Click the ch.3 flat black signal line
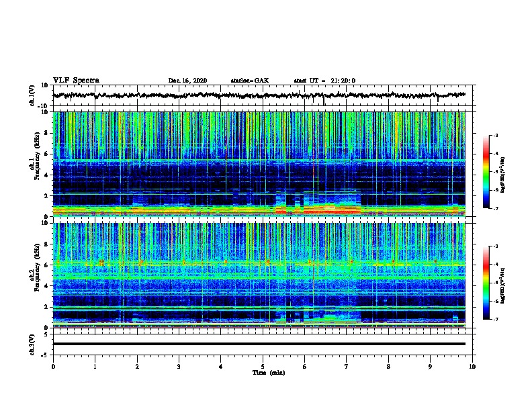 259,344
